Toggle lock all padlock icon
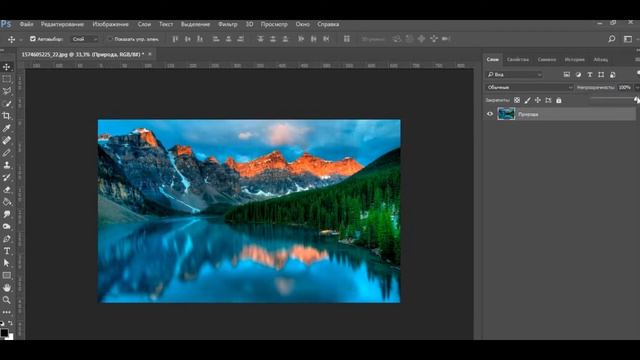Image resolution: width=640 pixels, height=360 pixels. (x=559, y=100)
